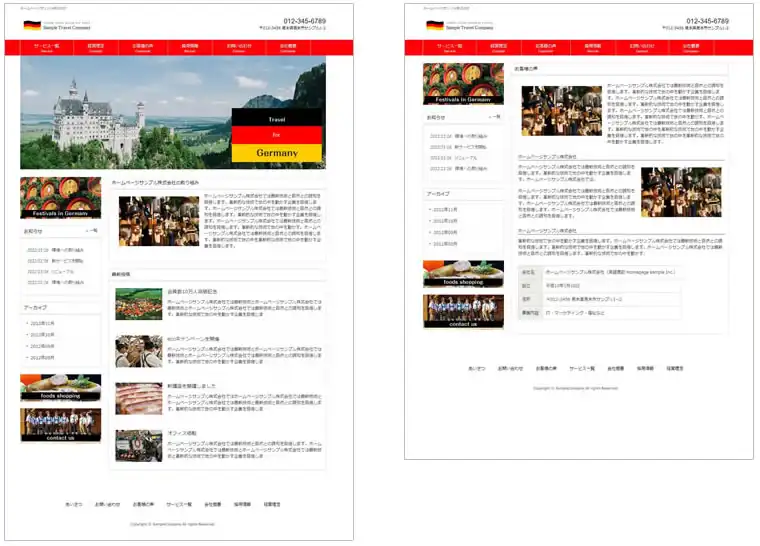Click あいさつ footer link on left page

click(x=74, y=504)
